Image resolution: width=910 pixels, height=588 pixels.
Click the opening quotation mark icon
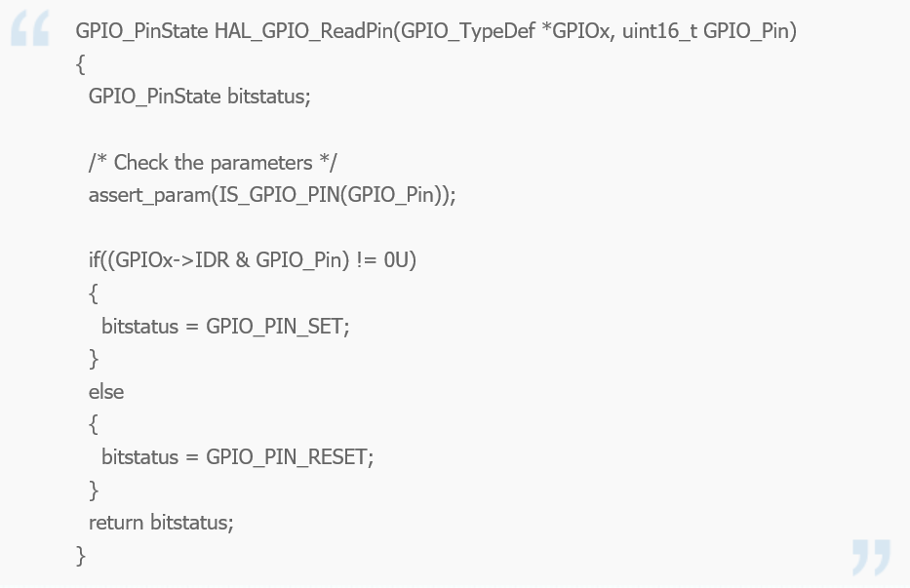click(x=30, y=32)
